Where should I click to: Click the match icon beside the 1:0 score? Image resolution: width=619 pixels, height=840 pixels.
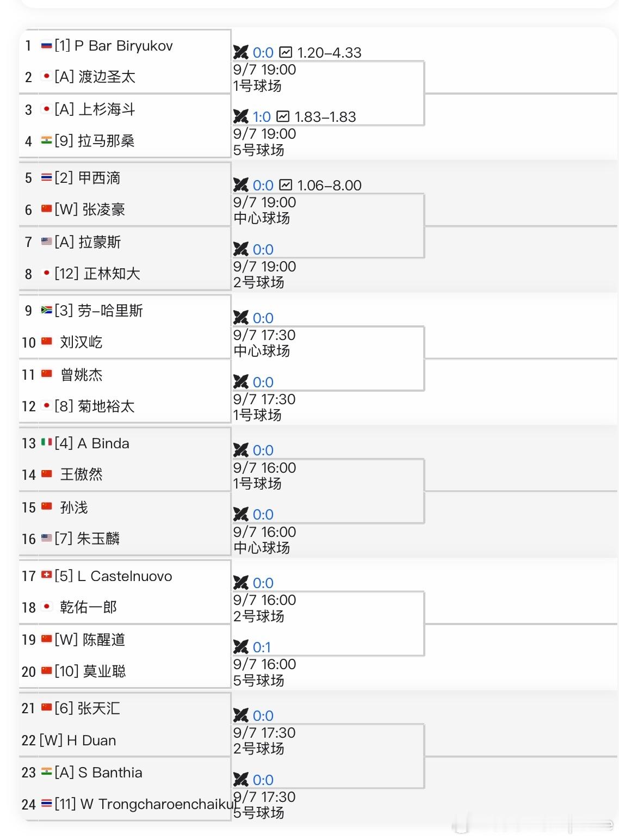[x=240, y=116]
